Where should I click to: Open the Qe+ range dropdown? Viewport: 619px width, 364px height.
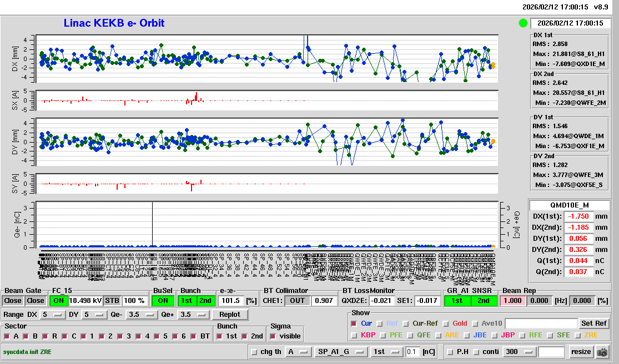192,315
